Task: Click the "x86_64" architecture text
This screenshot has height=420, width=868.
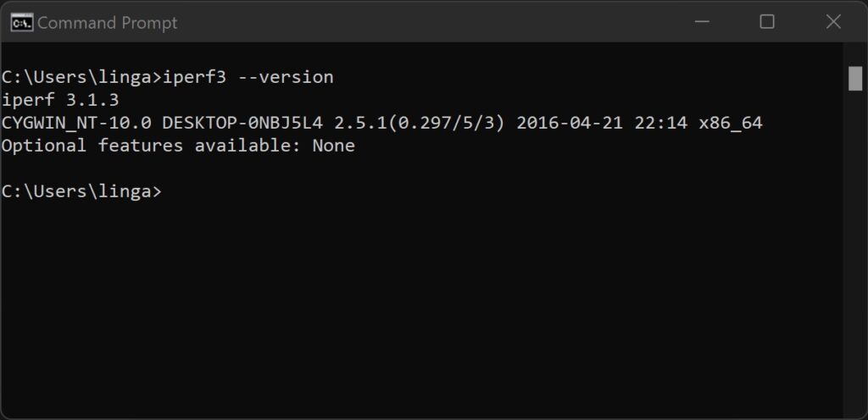Action: point(731,124)
